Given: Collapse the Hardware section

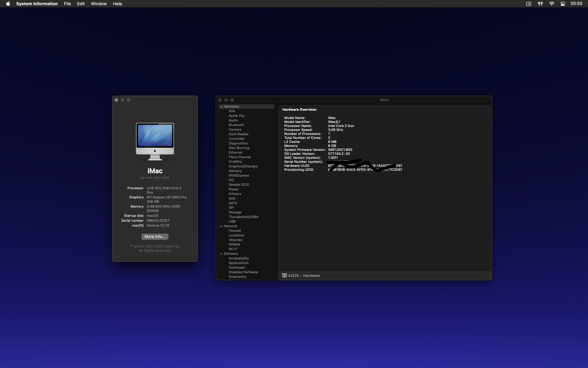Looking at the screenshot, I should click(x=221, y=106).
